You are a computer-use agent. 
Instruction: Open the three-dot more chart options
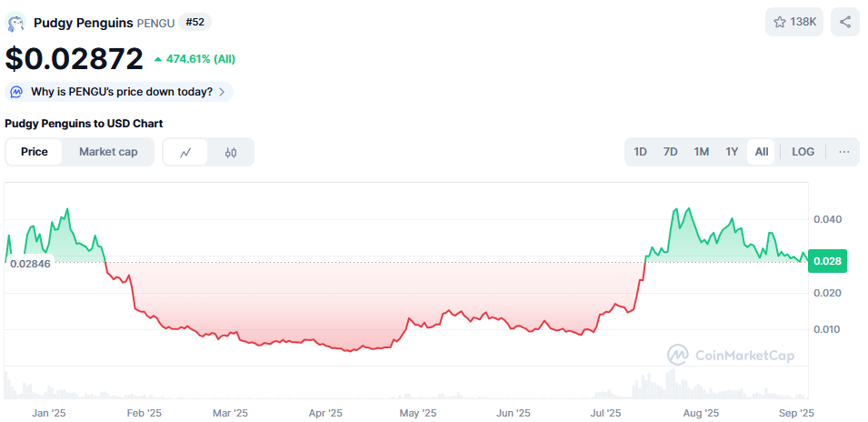[843, 152]
